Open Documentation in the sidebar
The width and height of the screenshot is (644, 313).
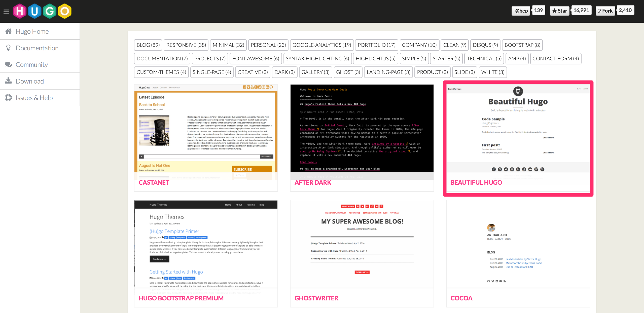coord(40,48)
